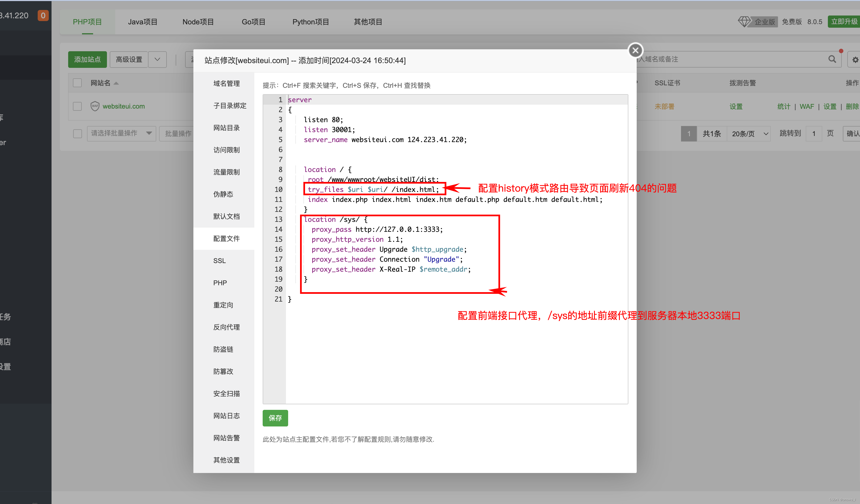
Task: Open 默认文档 in the dialog sidebar
Action: pyautogui.click(x=224, y=217)
